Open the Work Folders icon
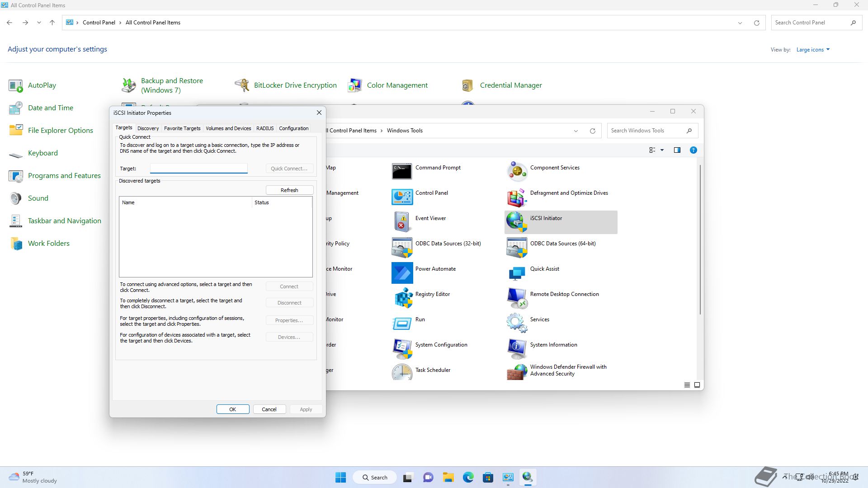Viewport: 868px width, 488px height. click(16, 244)
